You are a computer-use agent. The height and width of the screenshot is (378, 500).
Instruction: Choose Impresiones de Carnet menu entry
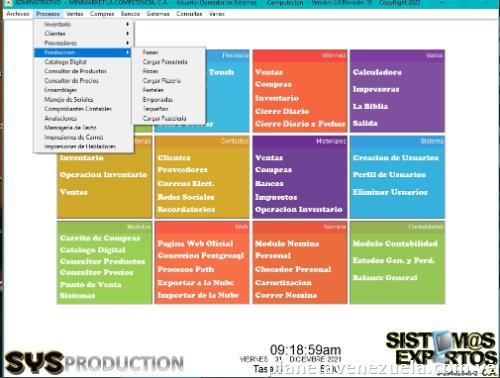coord(82,137)
